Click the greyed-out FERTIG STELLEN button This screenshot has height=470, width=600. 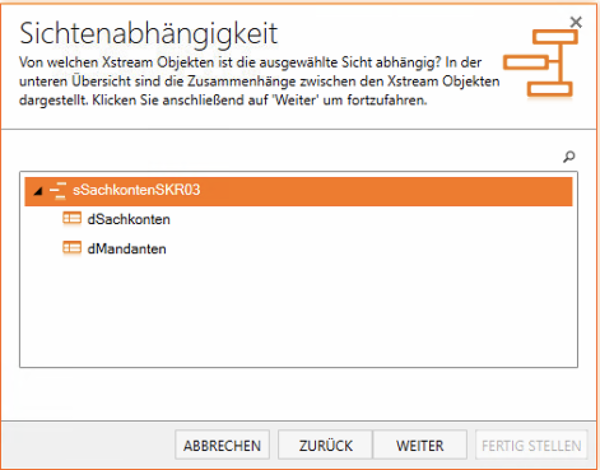coord(532,445)
